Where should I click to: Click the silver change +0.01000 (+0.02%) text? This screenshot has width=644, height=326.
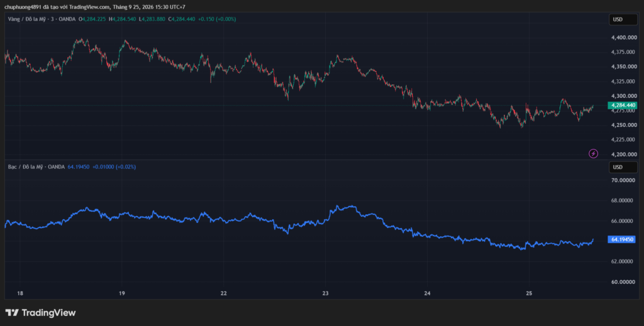click(114, 167)
